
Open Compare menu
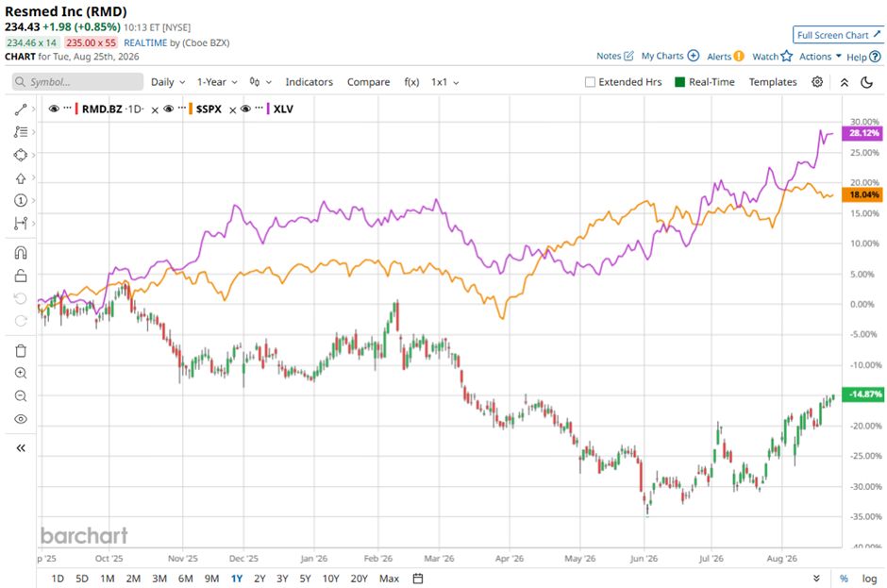[368, 82]
